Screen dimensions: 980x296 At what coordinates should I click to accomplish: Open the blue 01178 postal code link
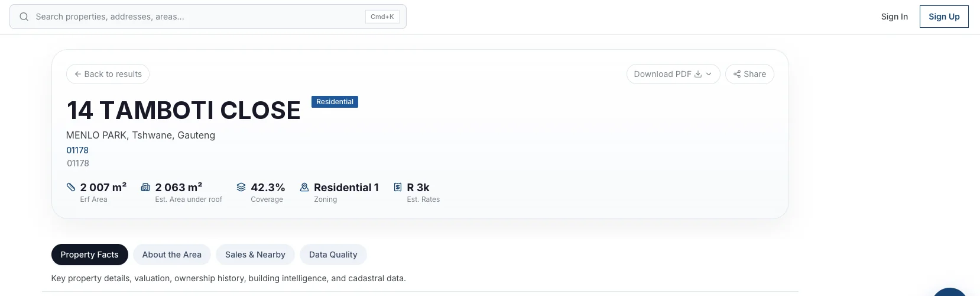pos(77,150)
